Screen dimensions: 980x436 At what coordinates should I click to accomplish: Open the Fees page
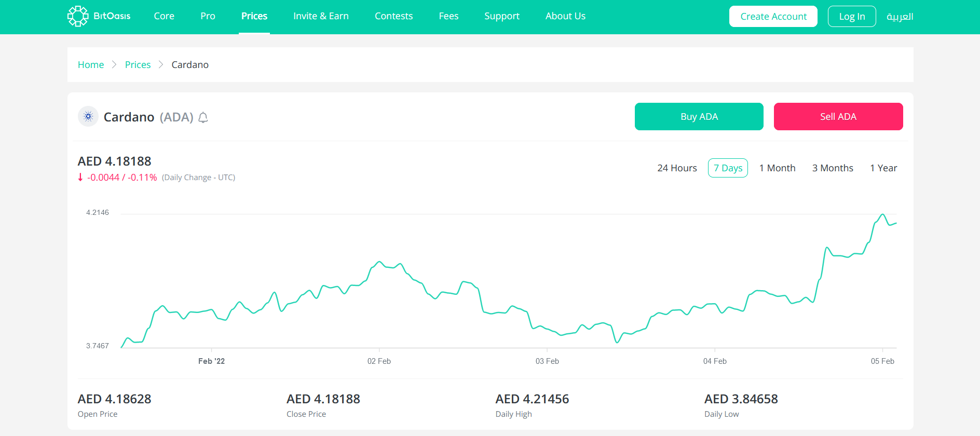click(x=448, y=16)
